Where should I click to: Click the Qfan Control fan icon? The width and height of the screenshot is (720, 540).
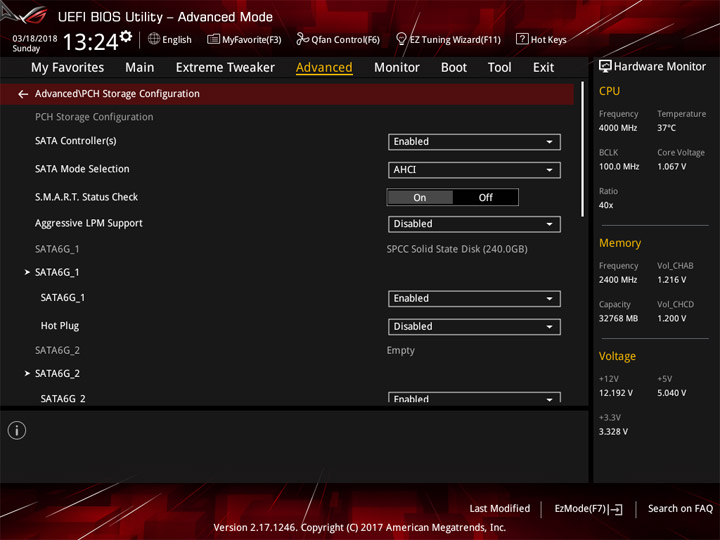coord(302,39)
